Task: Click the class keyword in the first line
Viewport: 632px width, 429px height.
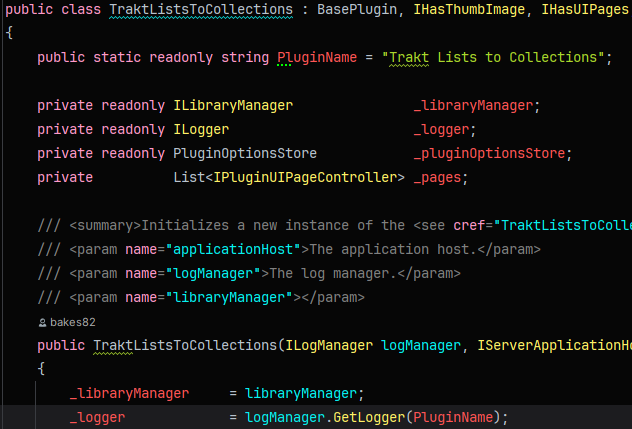Action: (81, 9)
